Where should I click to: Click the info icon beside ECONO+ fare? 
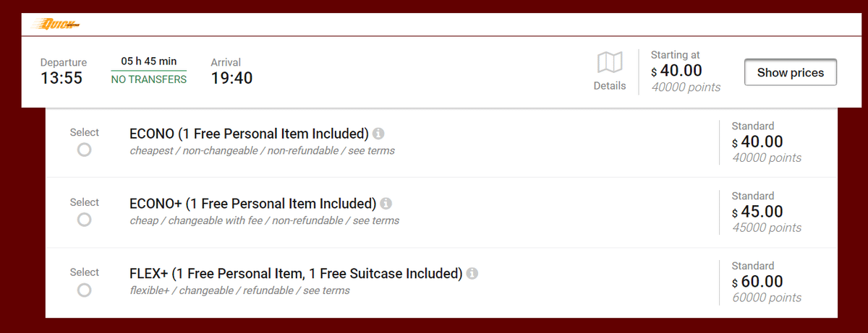point(386,204)
